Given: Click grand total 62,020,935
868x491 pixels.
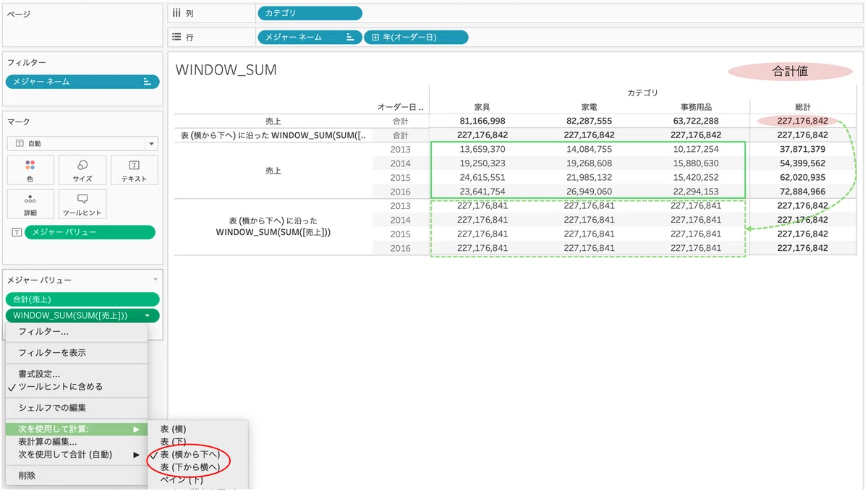Looking at the screenshot, I should [x=803, y=178].
